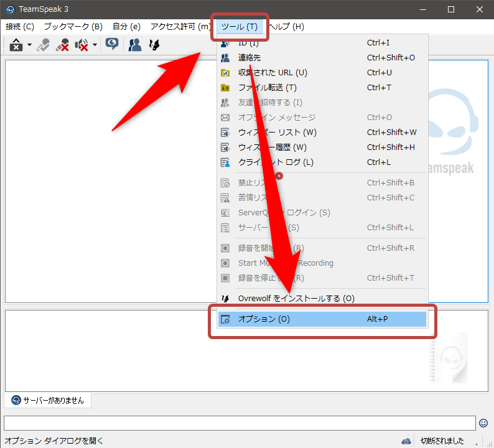494x448 pixels.
Task: Click the collected URL folder icon
Action: pyautogui.click(x=225, y=73)
